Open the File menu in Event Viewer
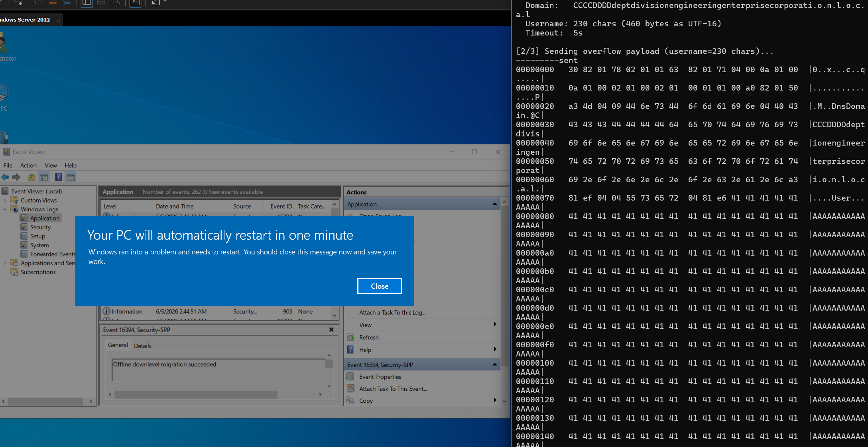The height and width of the screenshot is (447, 868). coord(8,165)
